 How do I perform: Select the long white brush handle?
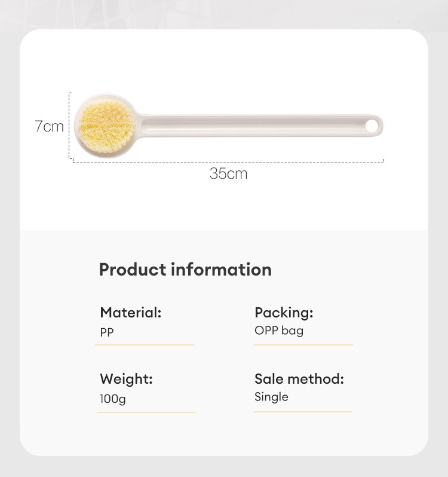(x=251, y=126)
